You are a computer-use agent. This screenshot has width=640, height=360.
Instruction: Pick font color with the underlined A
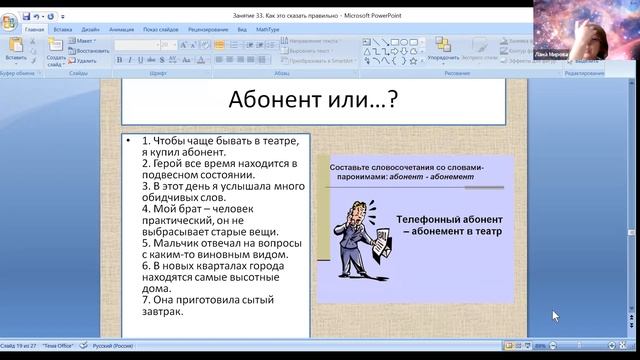coord(201,60)
